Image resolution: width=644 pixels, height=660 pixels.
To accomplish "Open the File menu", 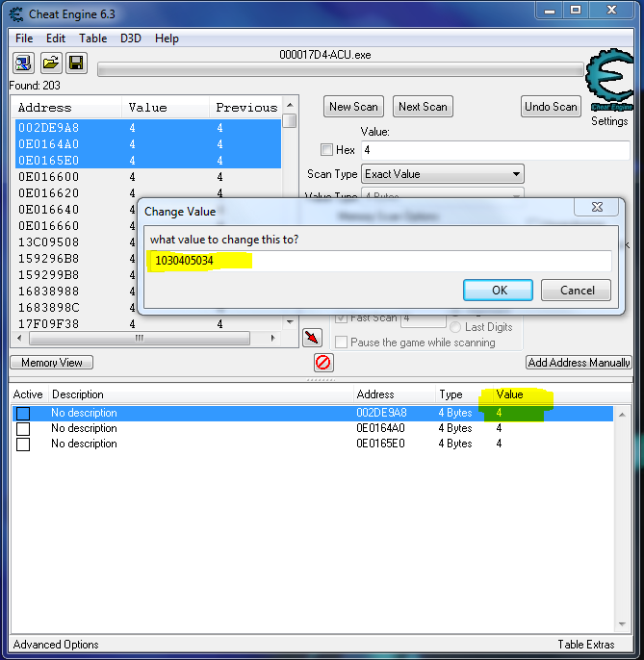I will (24, 38).
